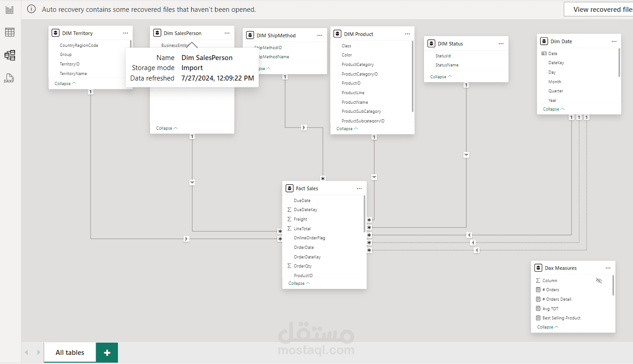Select the # Orders Detail measure
This screenshot has height=364, width=633.
click(556, 299)
